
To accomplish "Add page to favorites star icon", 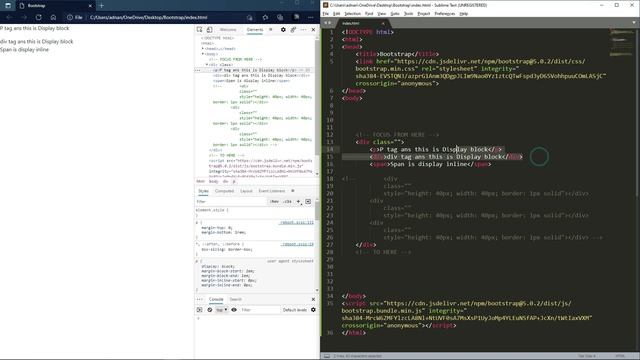I will click(x=265, y=18).
